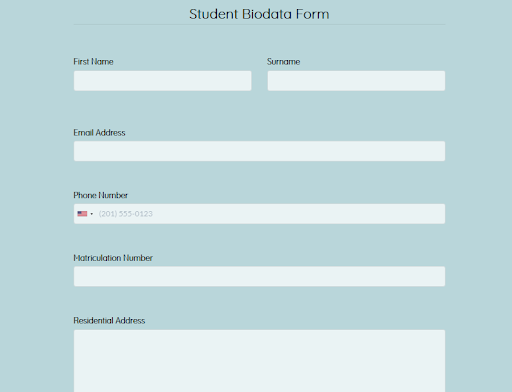Open the country code dropdown arrow
The width and height of the screenshot is (512, 392).
pos(92,214)
